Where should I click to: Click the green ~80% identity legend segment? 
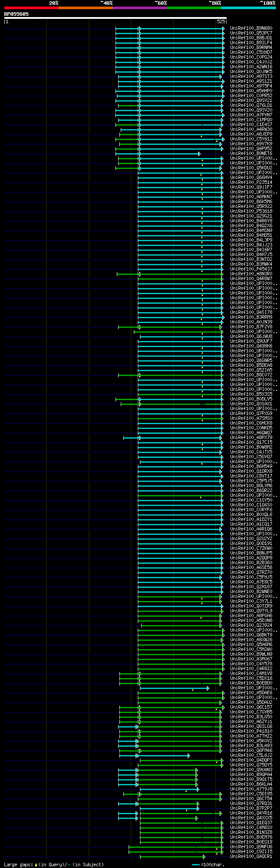[x=194, y=8]
